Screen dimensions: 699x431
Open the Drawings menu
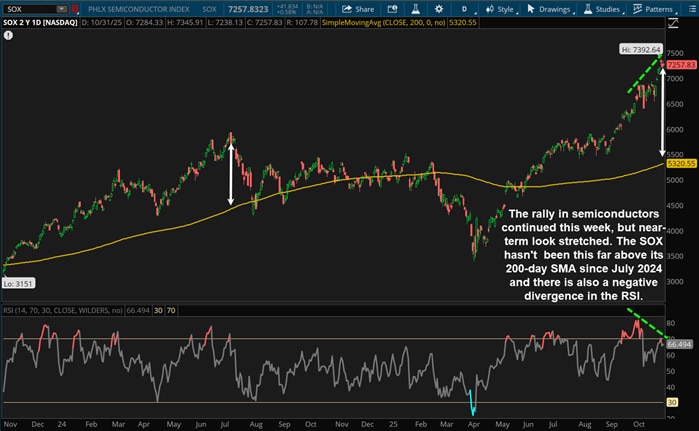click(x=549, y=9)
